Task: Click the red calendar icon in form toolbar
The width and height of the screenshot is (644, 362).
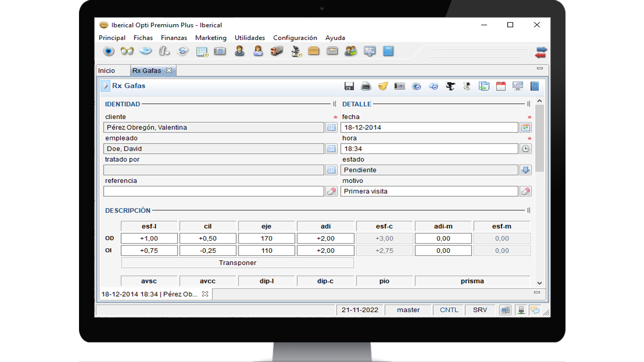Action: pos(501,86)
